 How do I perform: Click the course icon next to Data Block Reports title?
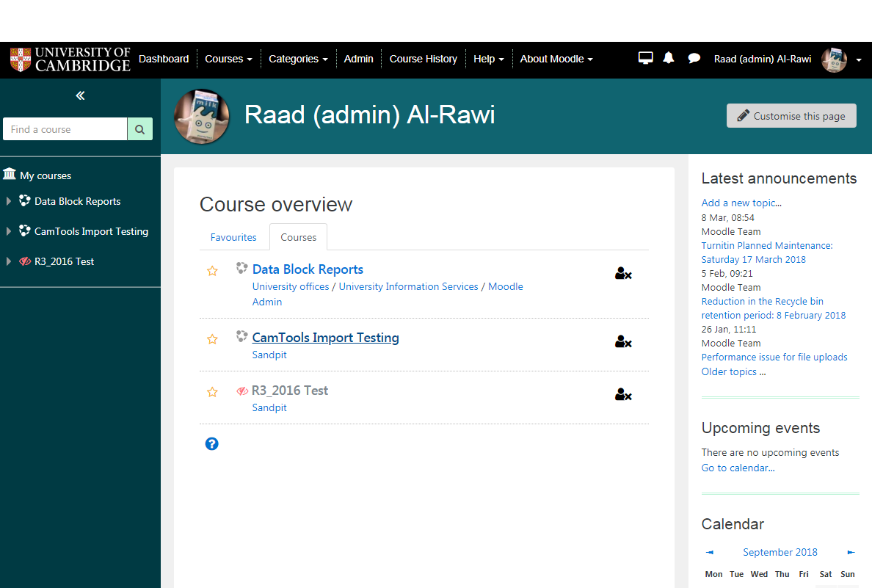[x=242, y=268]
